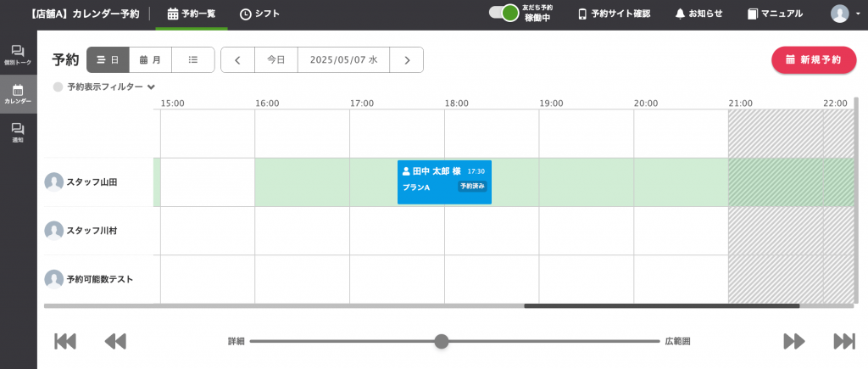The width and height of the screenshot is (868, 369).
Task: Open the 2025/05/07 date picker
Action: coord(343,60)
